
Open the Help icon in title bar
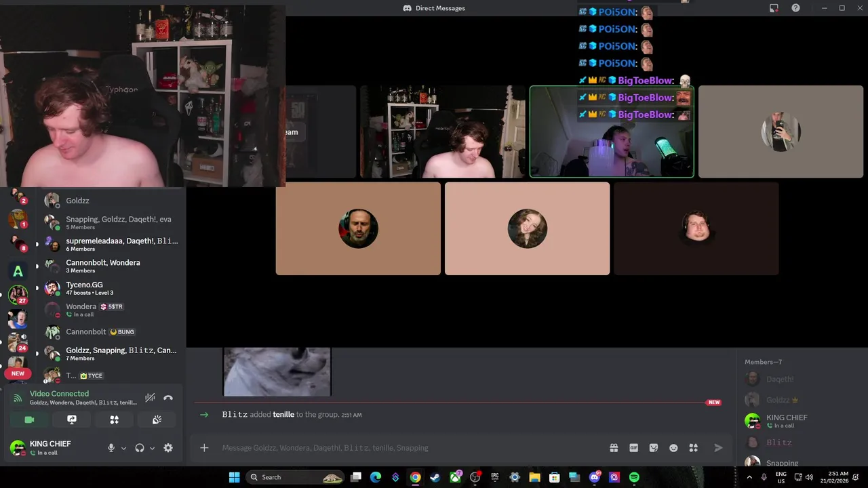pyautogui.click(x=795, y=8)
